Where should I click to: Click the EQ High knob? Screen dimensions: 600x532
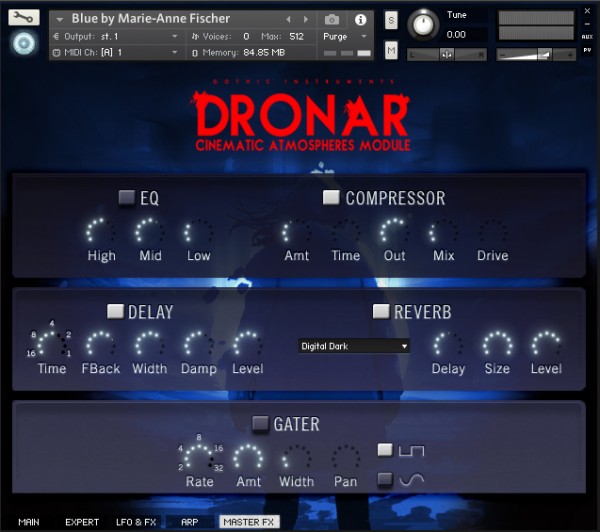[x=101, y=232]
